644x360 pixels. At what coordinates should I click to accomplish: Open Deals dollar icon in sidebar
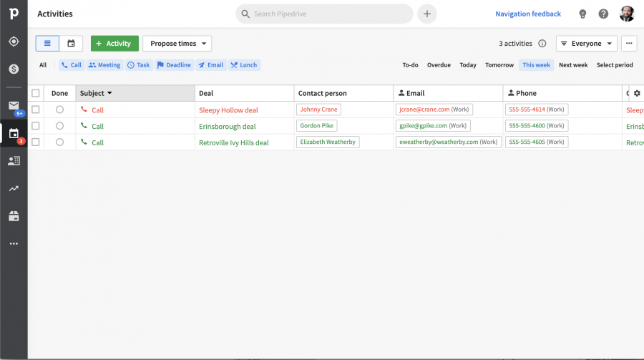coord(14,69)
